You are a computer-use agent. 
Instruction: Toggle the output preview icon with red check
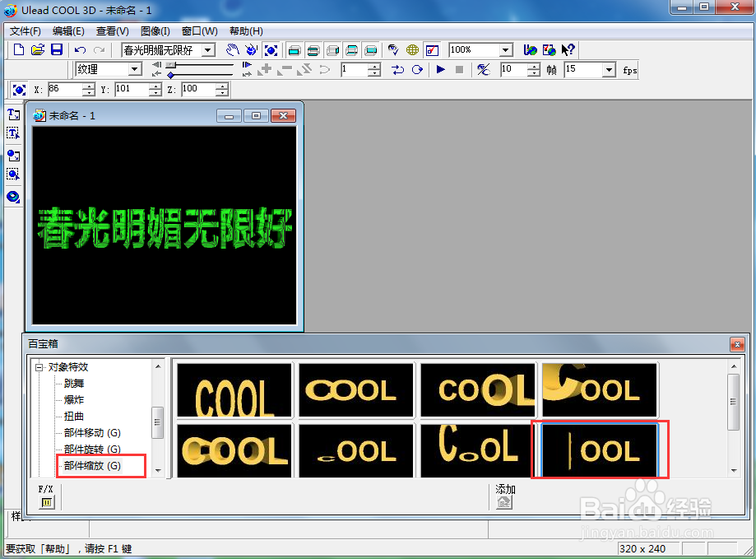tap(432, 49)
